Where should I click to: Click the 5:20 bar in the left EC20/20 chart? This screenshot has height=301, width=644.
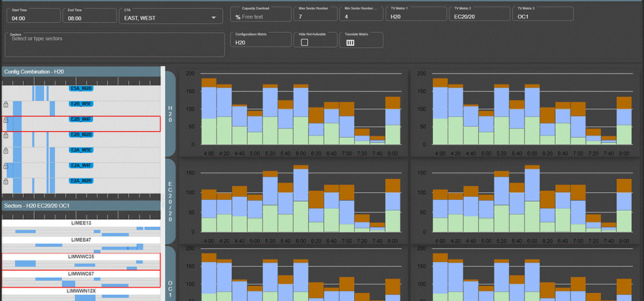click(x=270, y=202)
